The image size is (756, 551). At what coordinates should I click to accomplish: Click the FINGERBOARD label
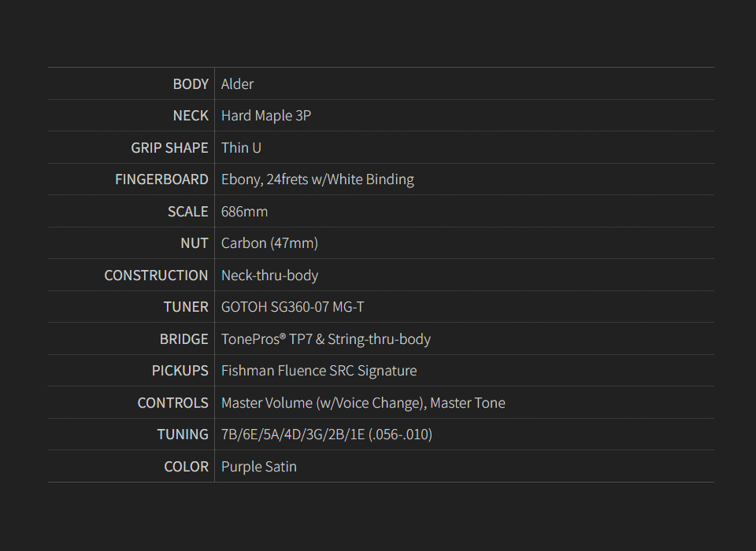pyautogui.click(x=161, y=179)
